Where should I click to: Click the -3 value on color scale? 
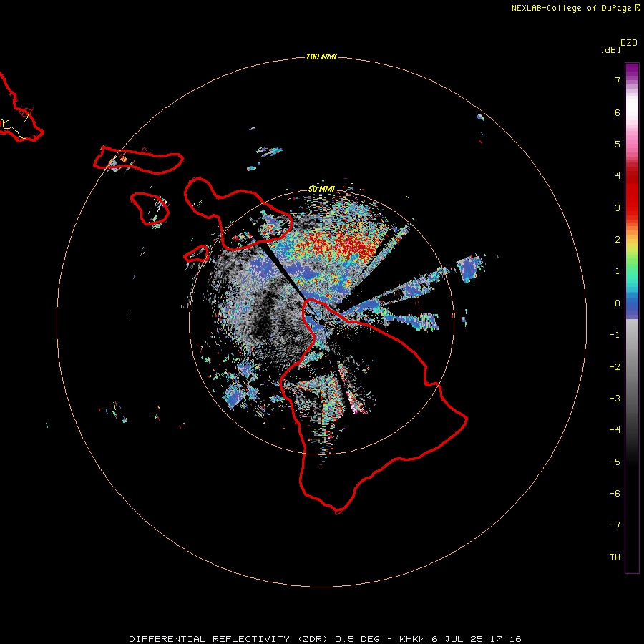coord(615,399)
